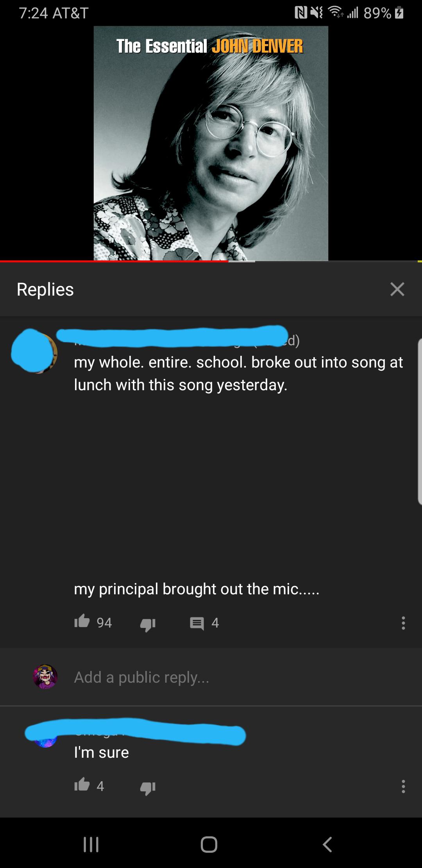Tap your profile avatar beside reply field
Image resolution: width=422 pixels, height=868 pixels.
click(45, 676)
